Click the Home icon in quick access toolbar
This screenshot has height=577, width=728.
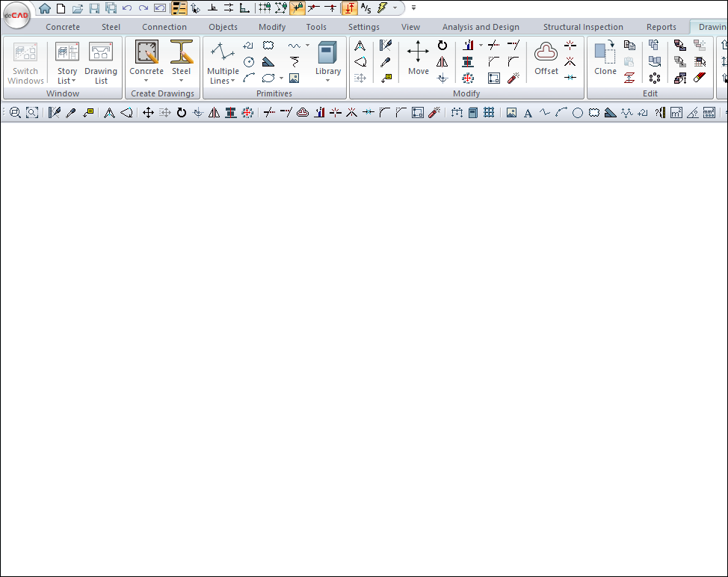[45, 8]
